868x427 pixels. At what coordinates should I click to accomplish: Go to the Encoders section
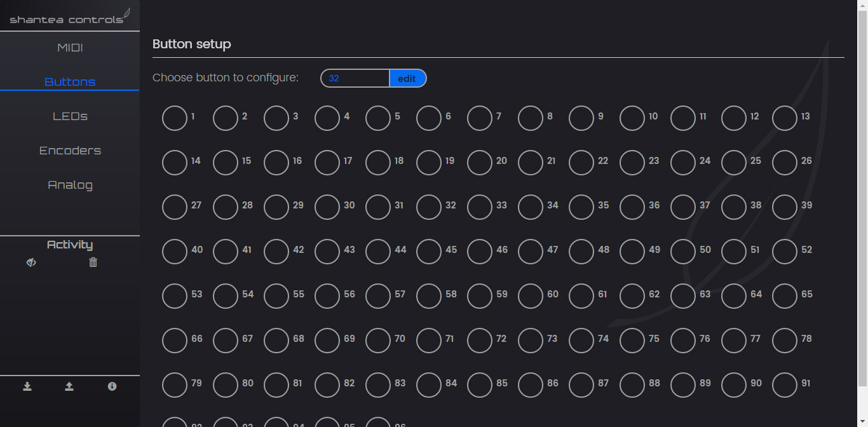(x=70, y=151)
